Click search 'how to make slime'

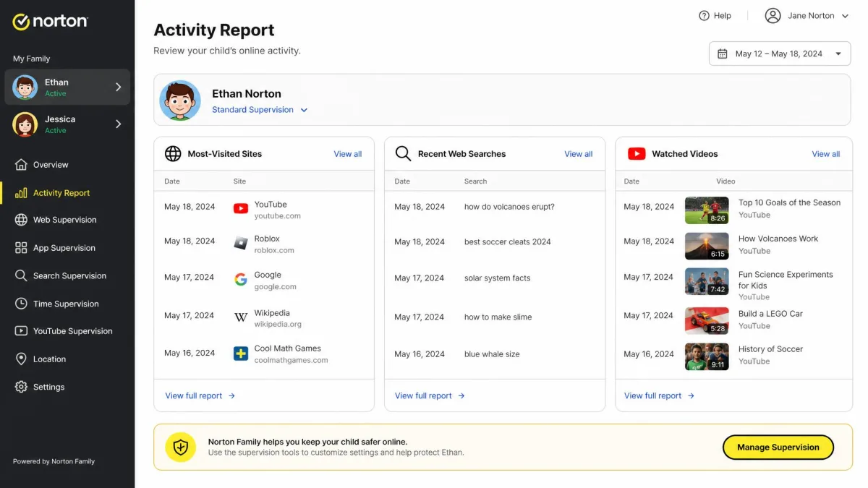[x=498, y=317]
